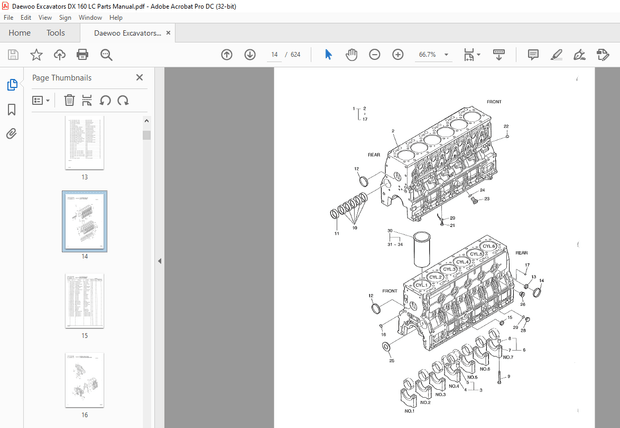Activate the hand pan tool
620x428 pixels.
click(351, 55)
